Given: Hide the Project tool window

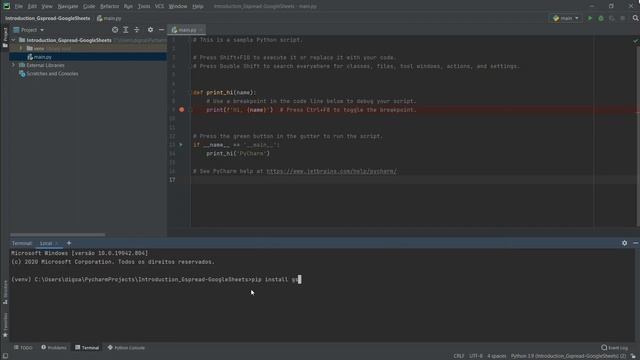Looking at the screenshot, I should click(x=162, y=30).
